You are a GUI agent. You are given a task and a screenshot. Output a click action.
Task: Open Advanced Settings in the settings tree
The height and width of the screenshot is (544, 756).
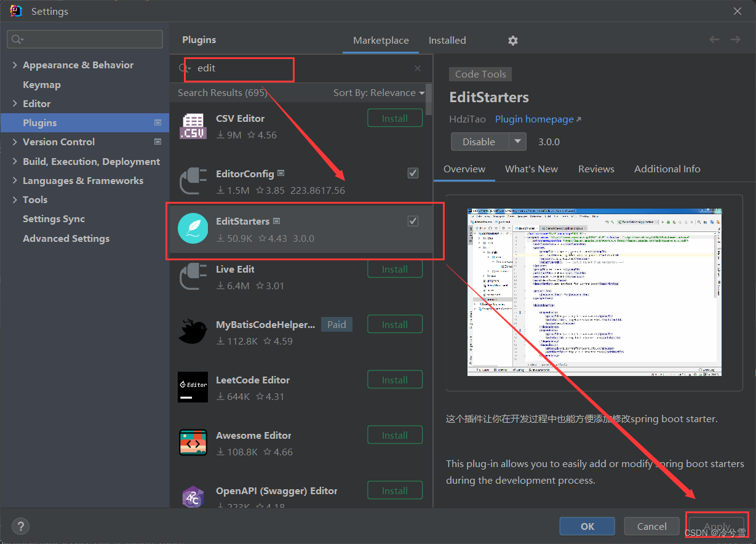click(66, 239)
